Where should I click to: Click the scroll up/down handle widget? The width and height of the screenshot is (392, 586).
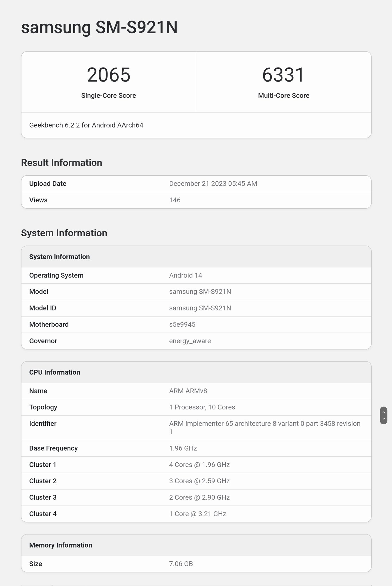pos(383,415)
